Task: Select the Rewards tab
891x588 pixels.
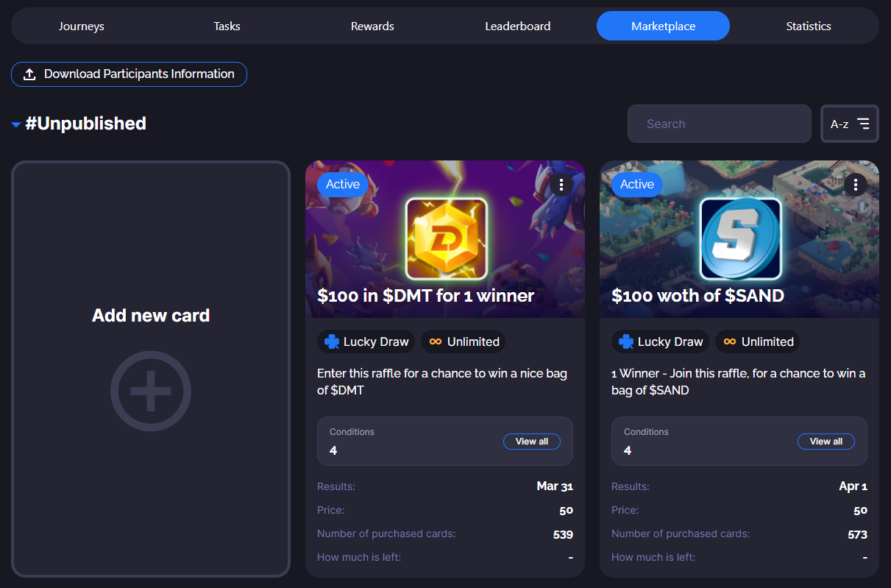Action: point(372,26)
